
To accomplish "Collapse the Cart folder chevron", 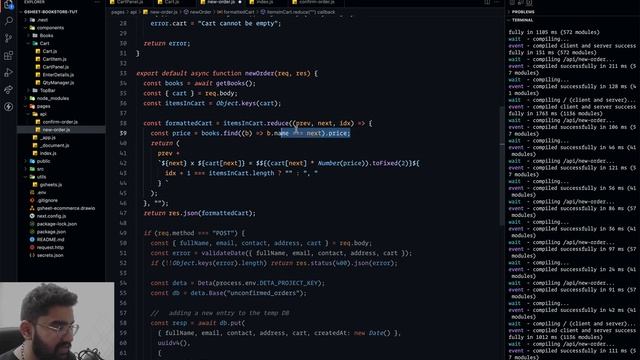I will 29,43.
